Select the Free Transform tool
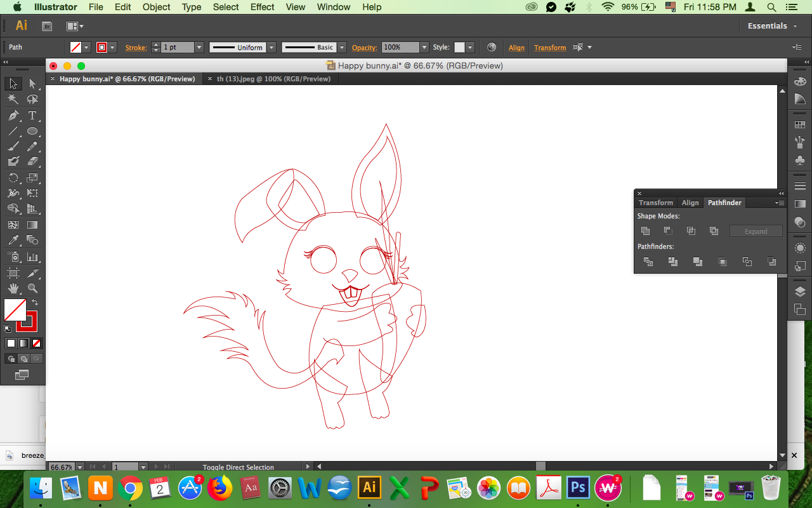The height and width of the screenshot is (508, 812). tap(32, 193)
